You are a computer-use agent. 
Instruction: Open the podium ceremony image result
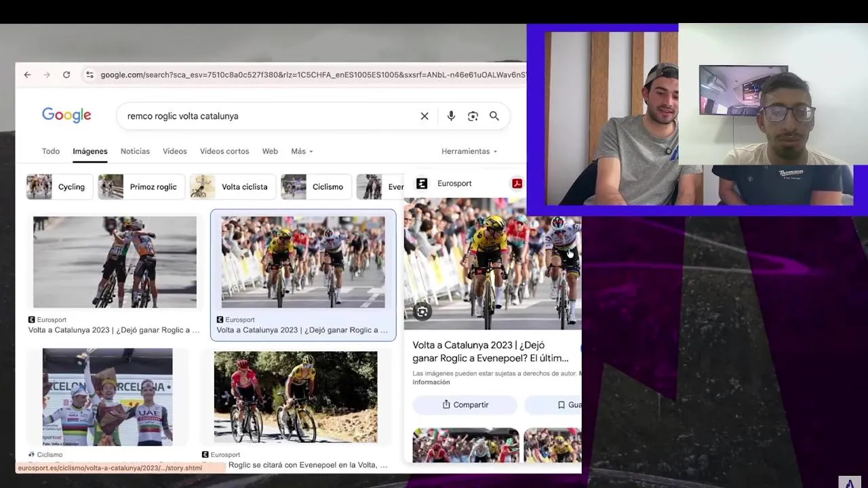click(x=107, y=397)
